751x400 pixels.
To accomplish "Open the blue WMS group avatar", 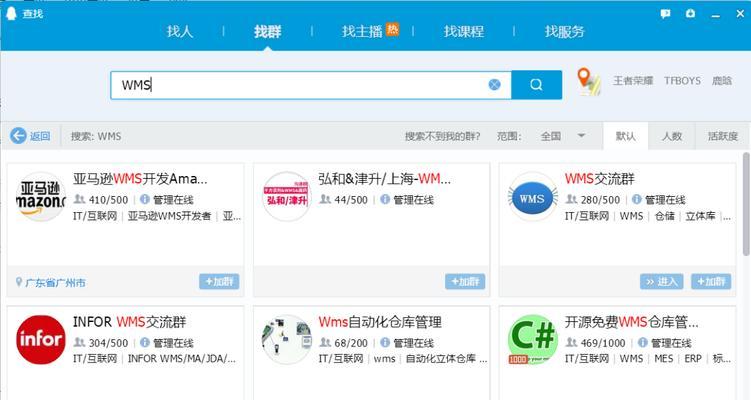I will [x=533, y=196].
